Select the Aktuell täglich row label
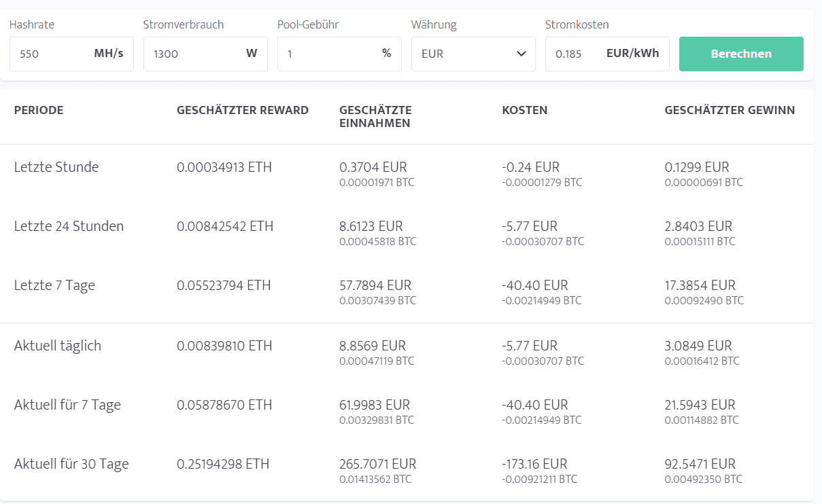822x504 pixels. [58, 346]
